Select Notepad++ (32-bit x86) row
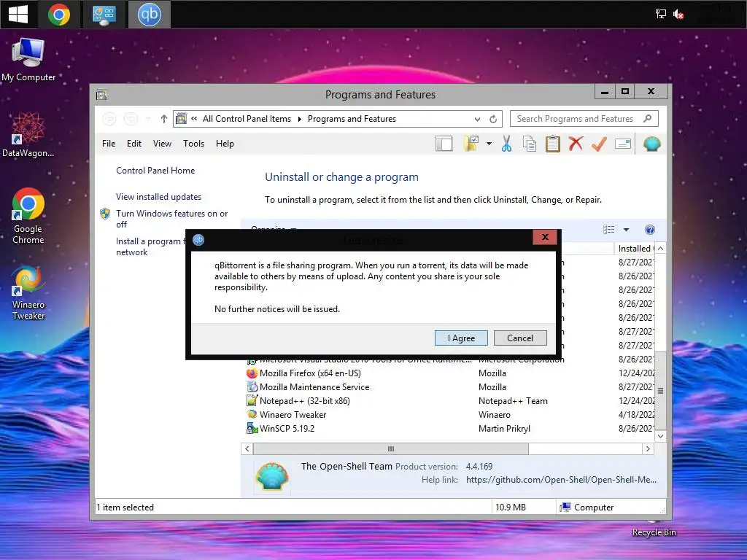 (x=449, y=401)
